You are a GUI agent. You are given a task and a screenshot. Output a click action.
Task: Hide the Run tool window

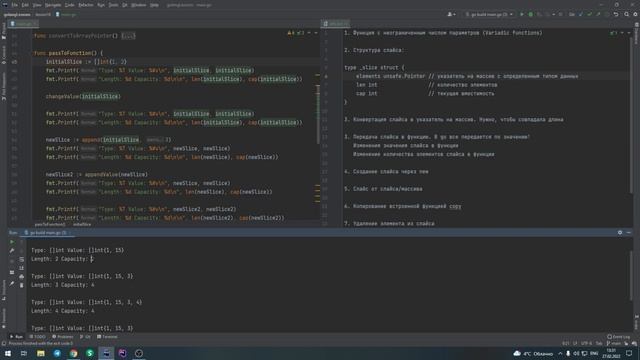(629, 232)
